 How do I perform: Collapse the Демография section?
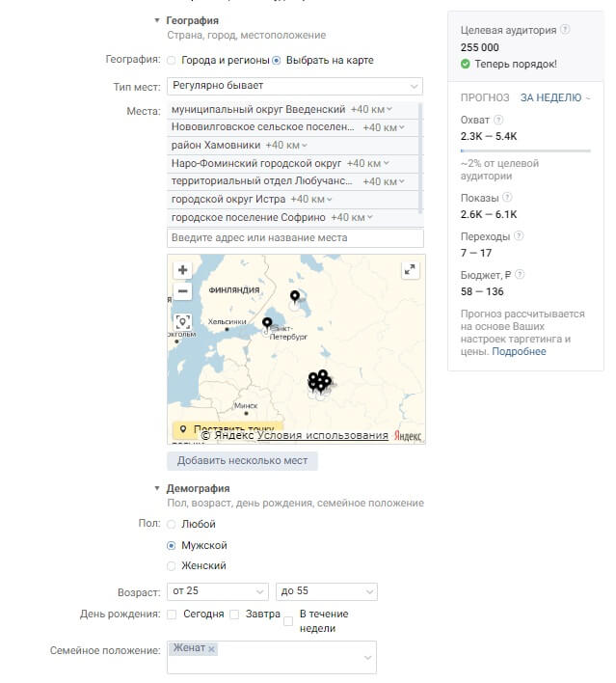click(x=157, y=488)
